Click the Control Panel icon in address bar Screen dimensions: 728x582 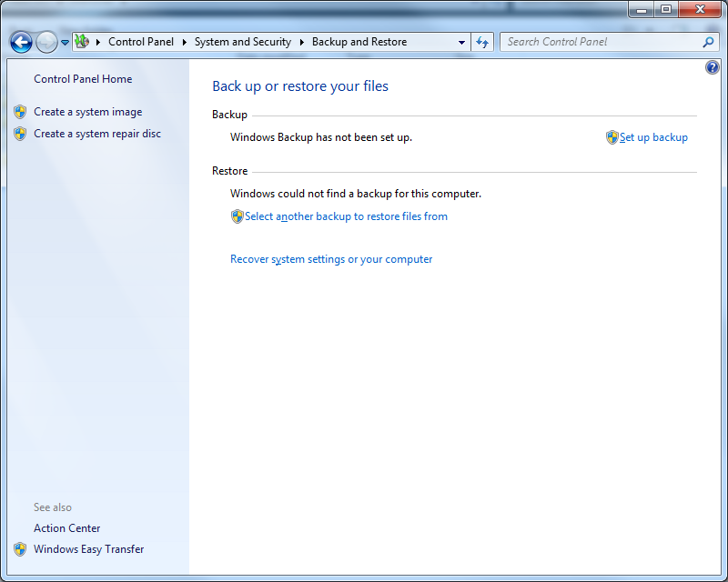(x=82, y=41)
